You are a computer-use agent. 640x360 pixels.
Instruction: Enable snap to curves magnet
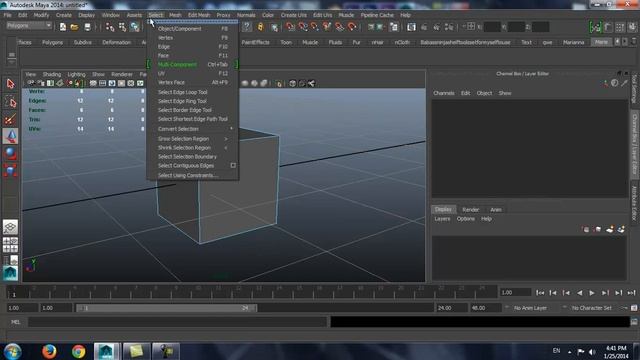303,27
